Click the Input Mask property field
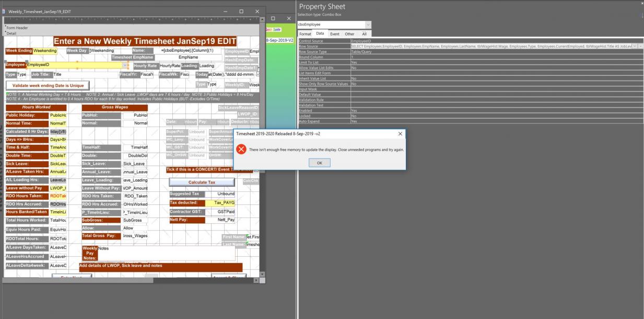 point(497,89)
